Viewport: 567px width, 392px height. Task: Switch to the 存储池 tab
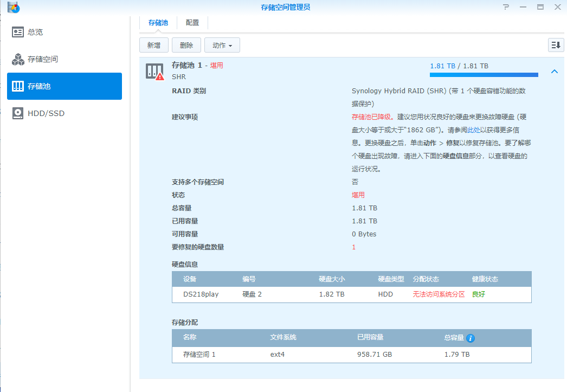158,23
